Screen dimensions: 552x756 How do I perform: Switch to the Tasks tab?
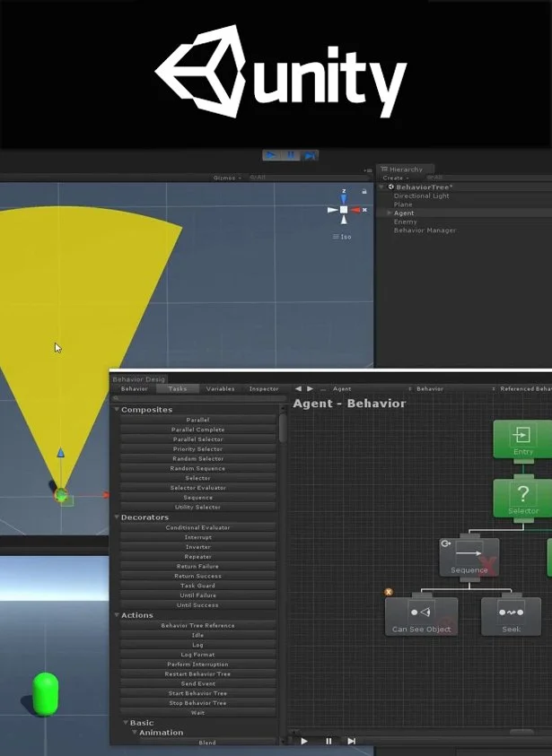click(x=178, y=388)
